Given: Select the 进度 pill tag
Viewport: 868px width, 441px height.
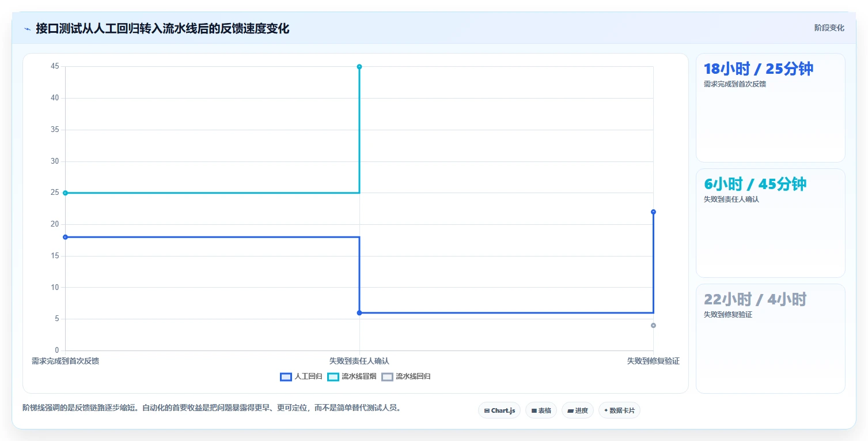Looking at the screenshot, I should 578,410.
